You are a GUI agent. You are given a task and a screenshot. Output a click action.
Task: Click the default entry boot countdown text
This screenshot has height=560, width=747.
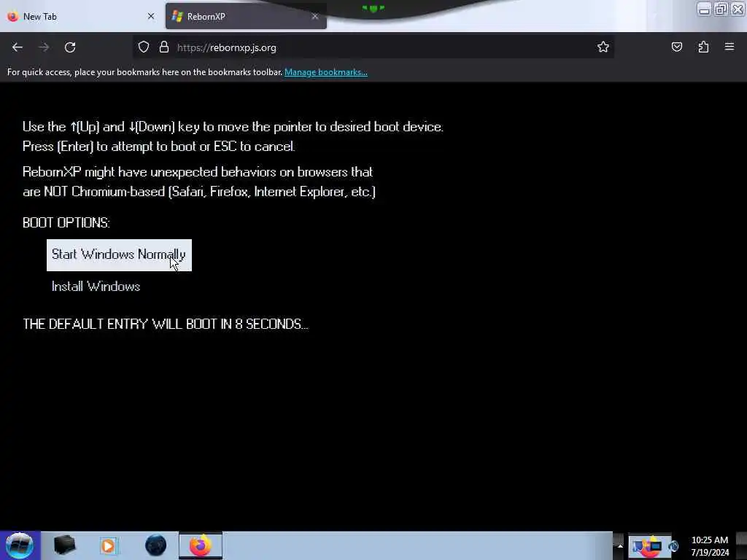tap(166, 324)
